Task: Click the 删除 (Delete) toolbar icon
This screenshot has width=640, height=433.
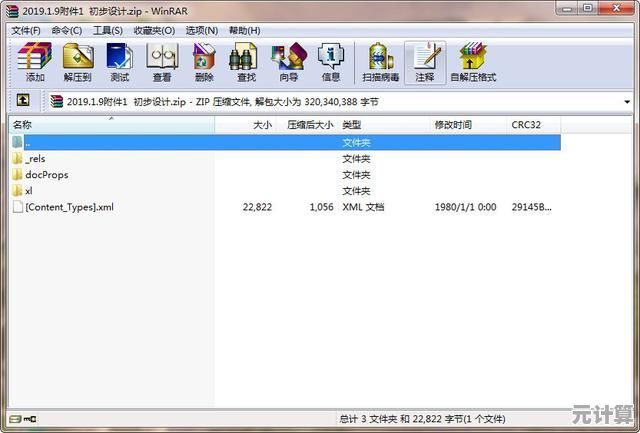Action: click(204, 62)
